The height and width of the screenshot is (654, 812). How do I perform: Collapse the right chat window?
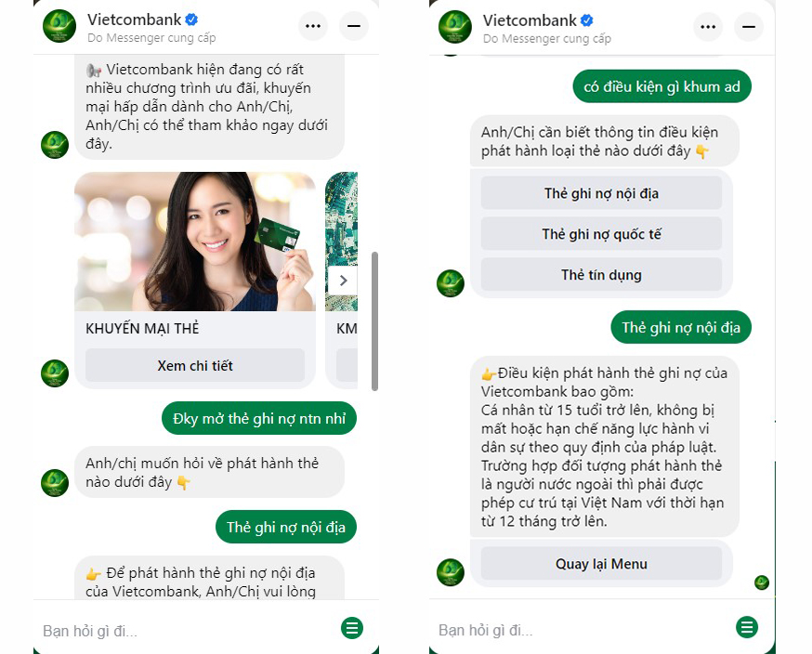click(749, 26)
